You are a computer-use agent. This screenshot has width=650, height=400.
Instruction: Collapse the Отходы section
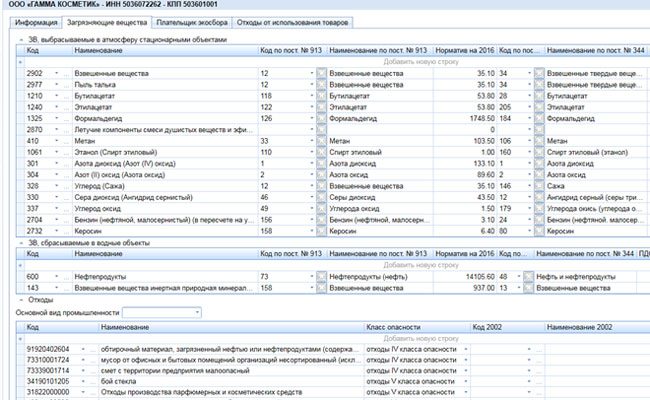21,300
